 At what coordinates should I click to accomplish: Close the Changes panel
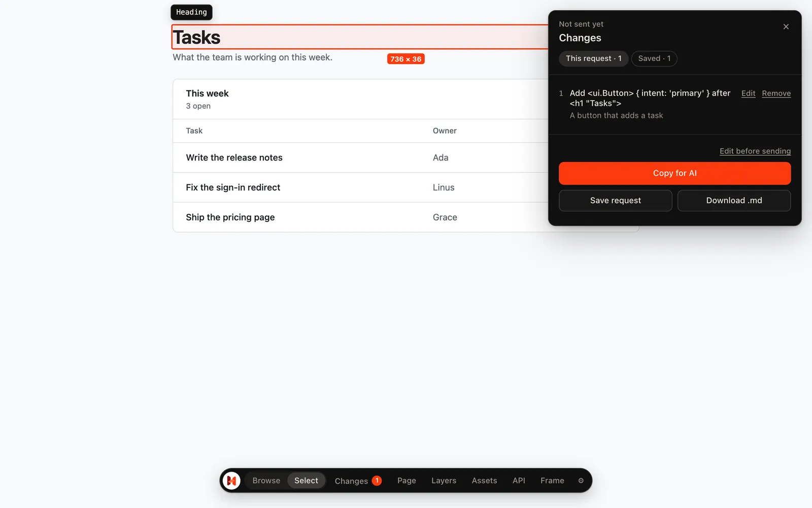click(x=786, y=27)
